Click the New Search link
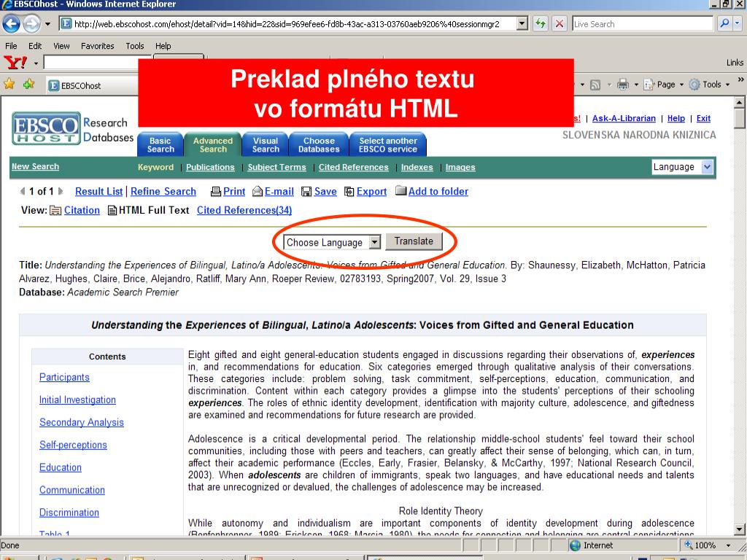Viewport: 747px width, 560px height. 35,167
